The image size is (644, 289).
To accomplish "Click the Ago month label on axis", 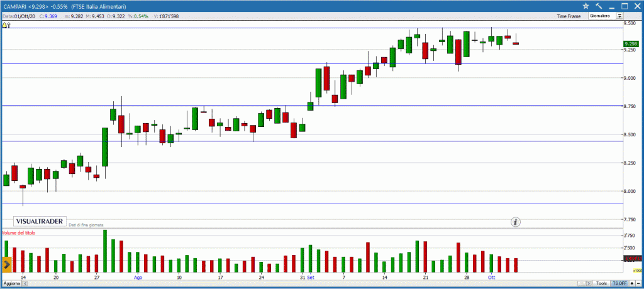I will coord(138,278).
